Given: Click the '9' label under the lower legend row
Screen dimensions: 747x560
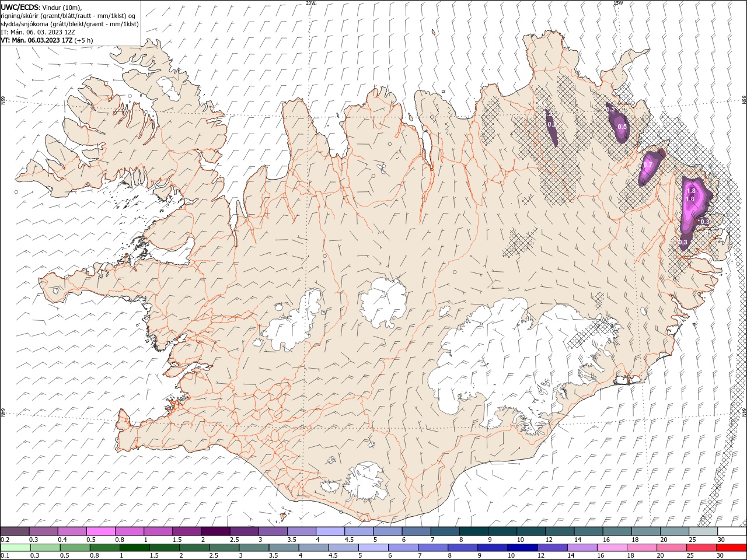Looking at the screenshot, I should (480, 556).
